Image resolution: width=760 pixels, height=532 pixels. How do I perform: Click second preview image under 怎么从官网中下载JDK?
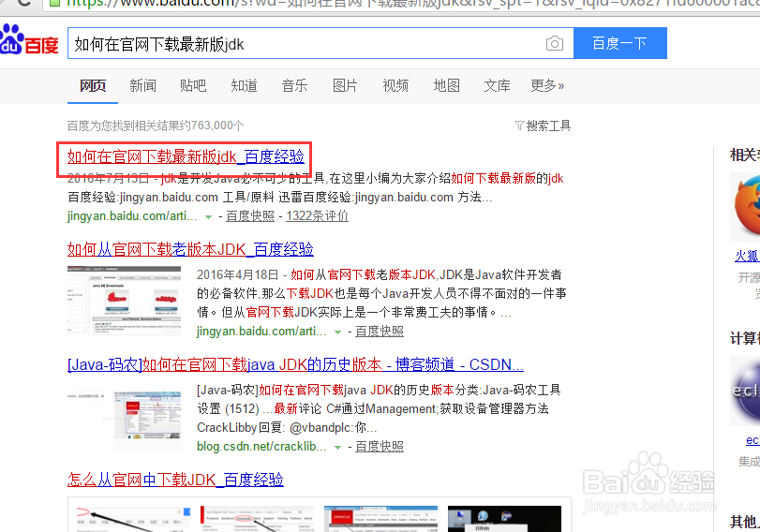(x=257, y=519)
